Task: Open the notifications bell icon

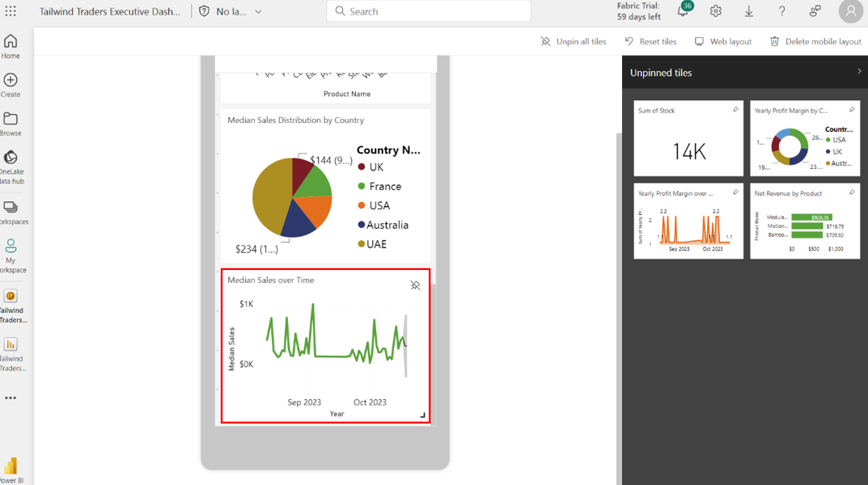Action: pos(683,11)
